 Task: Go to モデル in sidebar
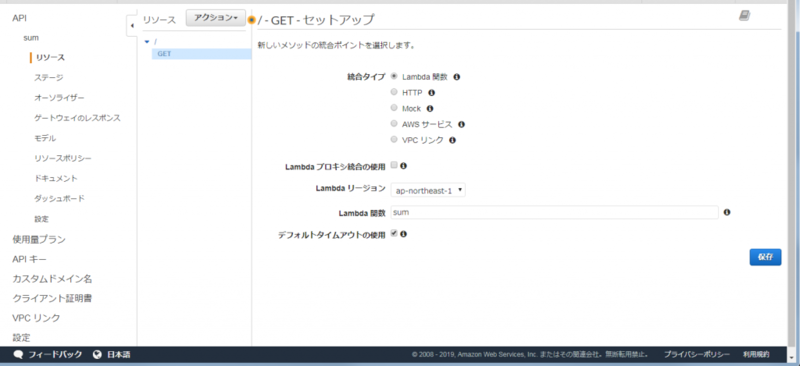tap(45, 138)
